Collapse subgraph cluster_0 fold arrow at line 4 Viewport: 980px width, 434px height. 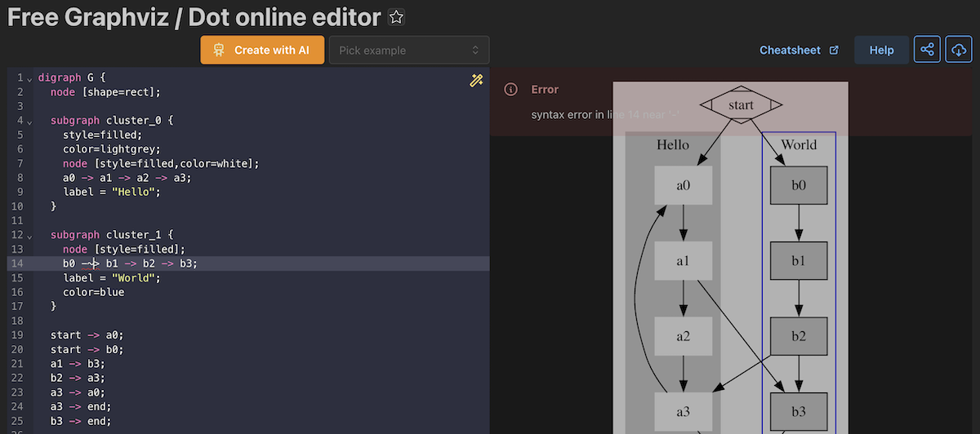tap(29, 121)
